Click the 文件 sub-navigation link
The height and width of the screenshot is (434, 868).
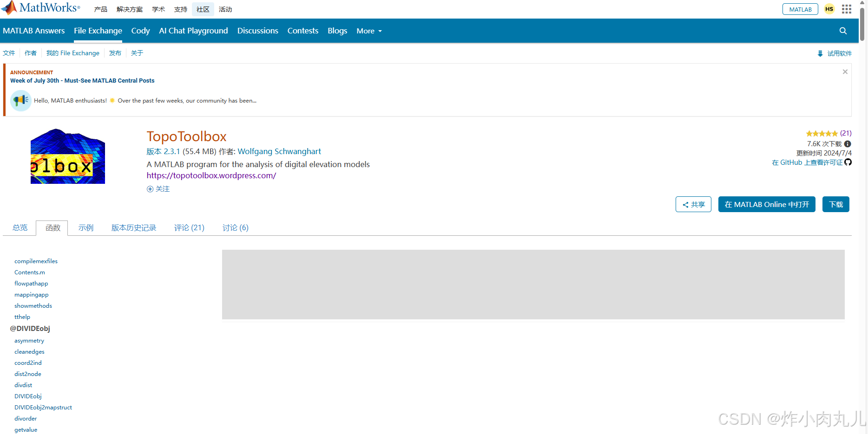pos(9,53)
